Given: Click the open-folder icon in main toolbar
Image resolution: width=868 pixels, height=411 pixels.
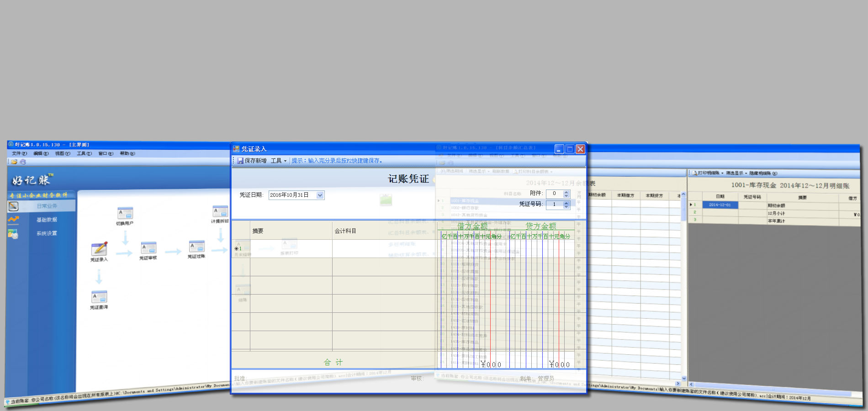Looking at the screenshot, I should pos(14,162).
